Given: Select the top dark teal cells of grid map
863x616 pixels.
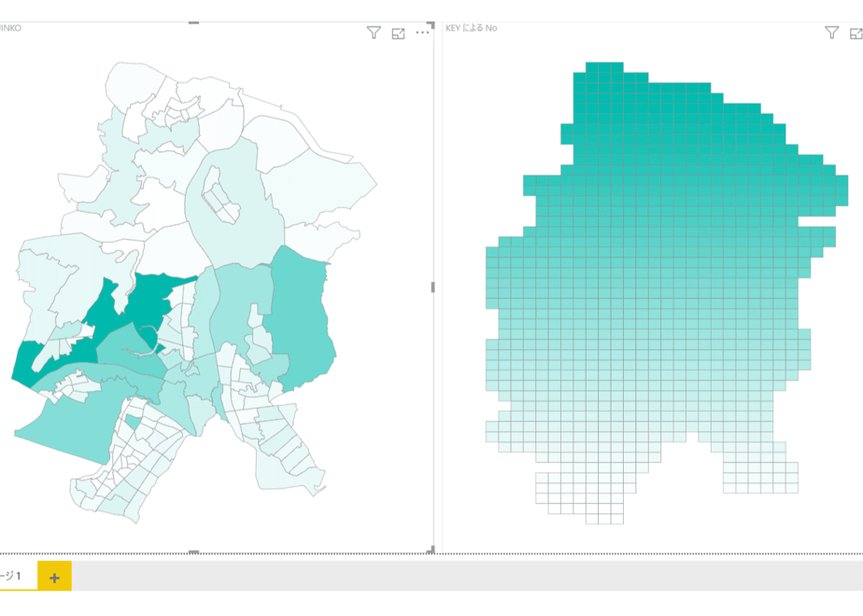Looking at the screenshot, I should coord(604,67).
